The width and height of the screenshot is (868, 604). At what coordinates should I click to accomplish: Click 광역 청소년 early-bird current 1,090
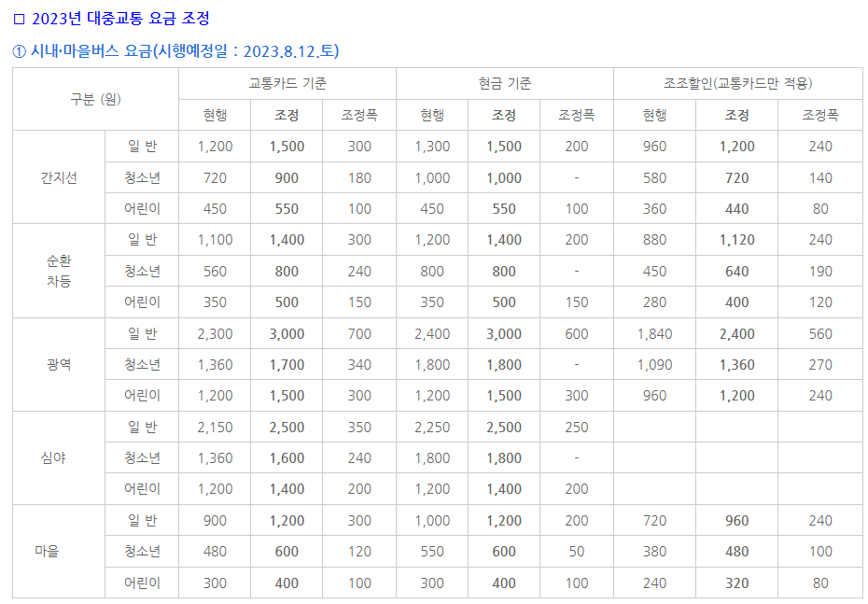pyautogui.click(x=654, y=365)
